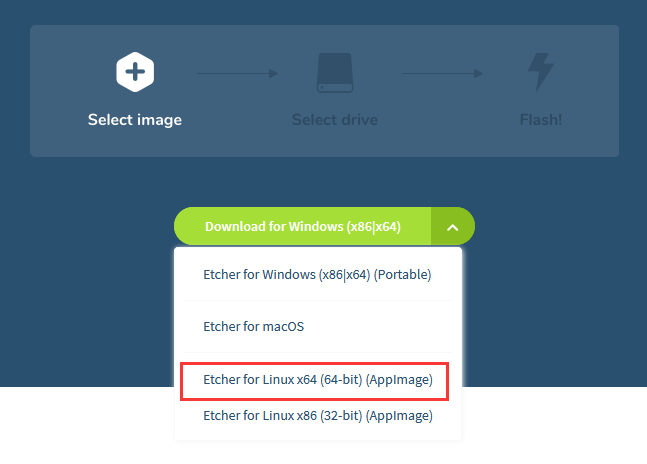Collapse the download options chevron

click(453, 226)
